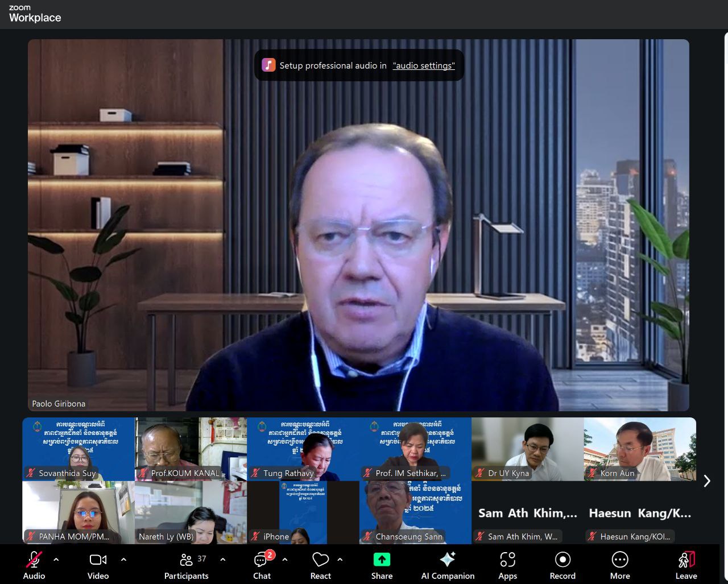This screenshot has height=584, width=728.
Task: Select Prof.KOUM KANAL's video thumbnail
Action: pyautogui.click(x=191, y=449)
